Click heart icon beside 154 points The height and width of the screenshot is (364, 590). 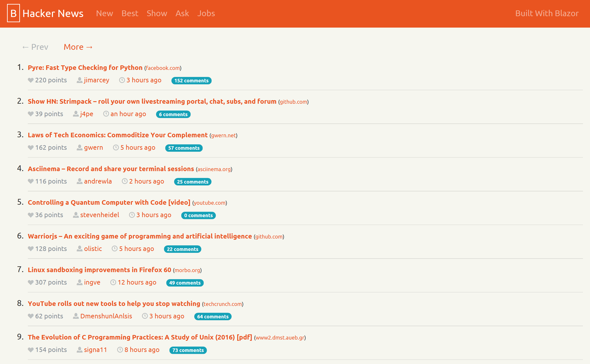tap(31, 350)
